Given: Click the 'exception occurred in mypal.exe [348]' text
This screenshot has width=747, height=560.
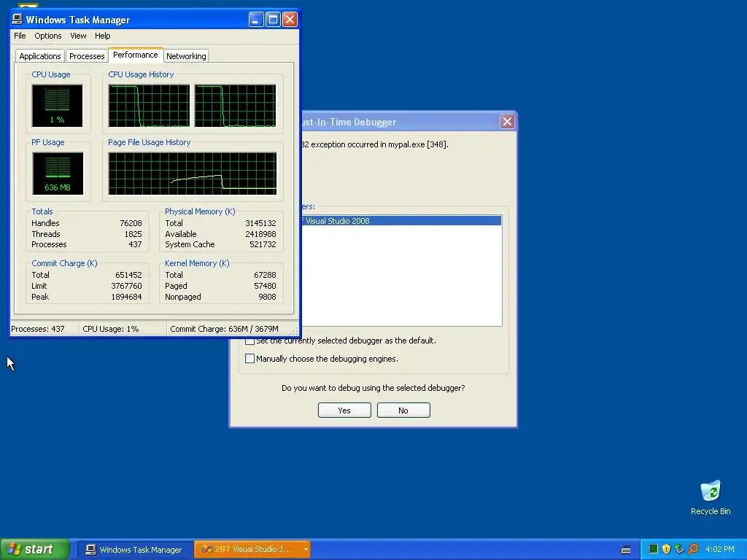Looking at the screenshot, I should pyautogui.click(x=379, y=144).
